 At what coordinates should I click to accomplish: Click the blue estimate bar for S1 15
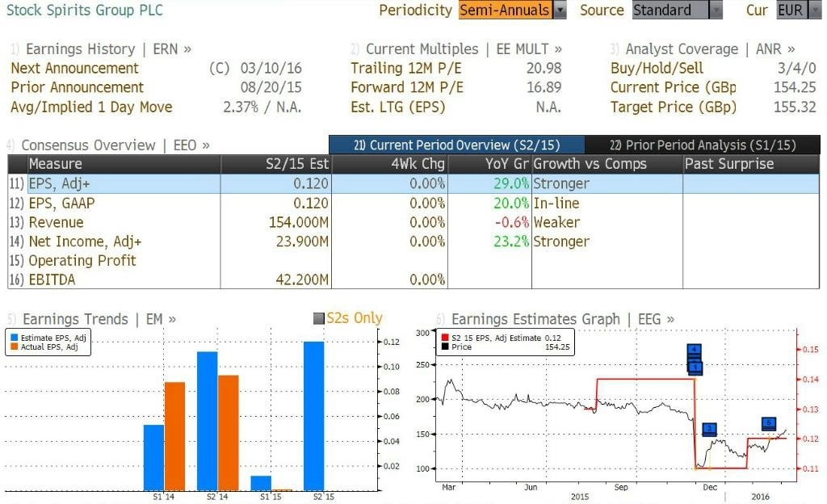click(x=261, y=484)
